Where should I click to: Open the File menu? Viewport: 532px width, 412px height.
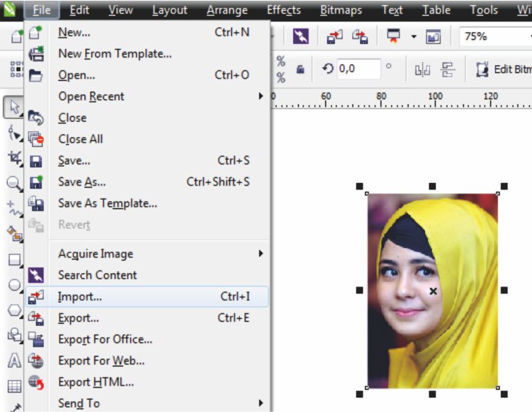tap(42, 10)
